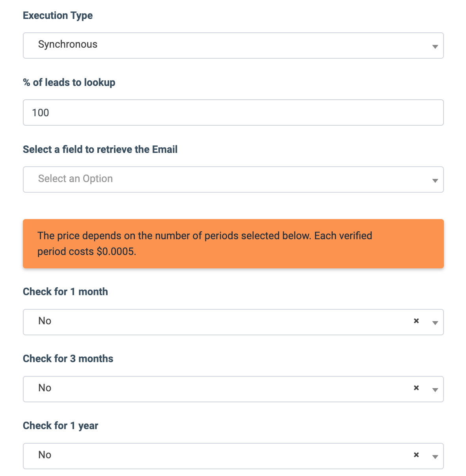Screen dimensions: 466x476
Task: Click the '% of leads to lookup' label
Action: [x=69, y=82]
